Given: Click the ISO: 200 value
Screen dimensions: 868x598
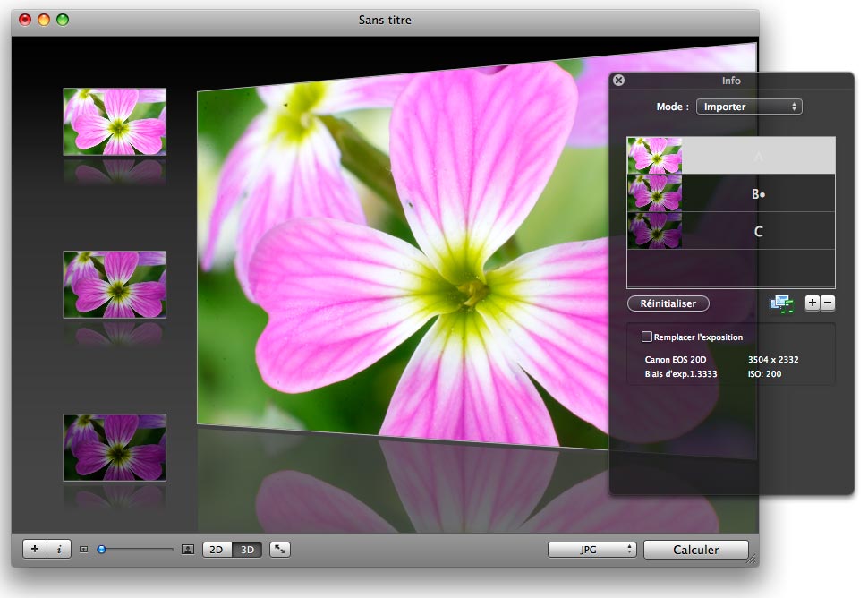Looking at the screenshot, I should click(x=764, y=374).
